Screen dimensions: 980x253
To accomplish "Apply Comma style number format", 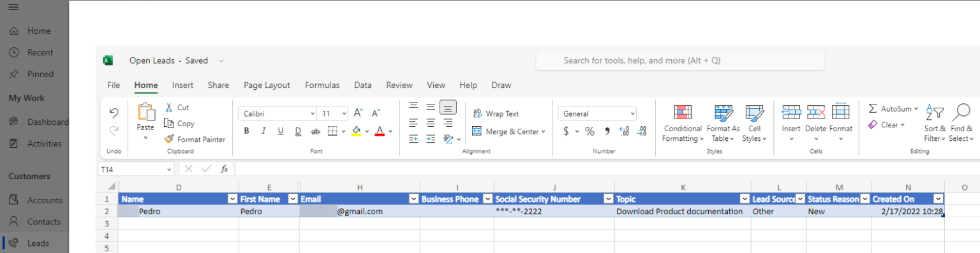I will (607, 131).
